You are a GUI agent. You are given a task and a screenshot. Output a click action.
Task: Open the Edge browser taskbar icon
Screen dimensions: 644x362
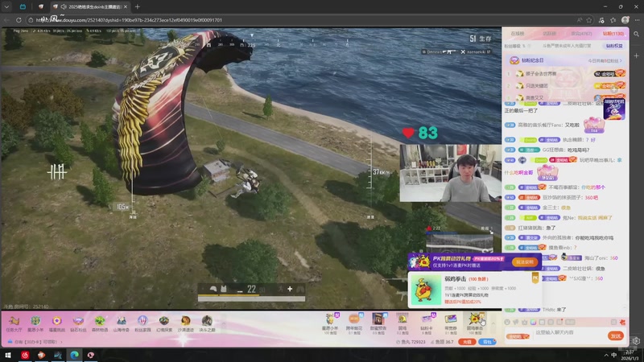click(x=74, y=355)
